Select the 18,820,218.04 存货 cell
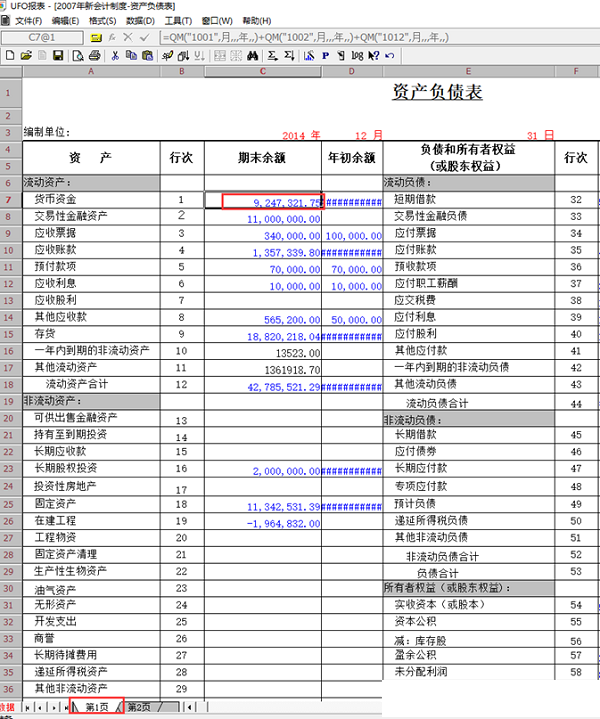600x719 pixels. point(263,335)
